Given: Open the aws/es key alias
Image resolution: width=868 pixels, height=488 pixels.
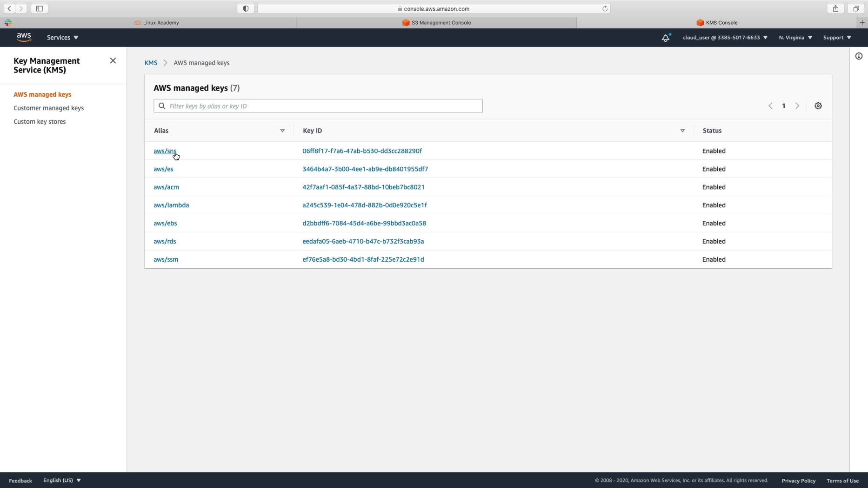Looking at the screenshot, I should (163, 169).
